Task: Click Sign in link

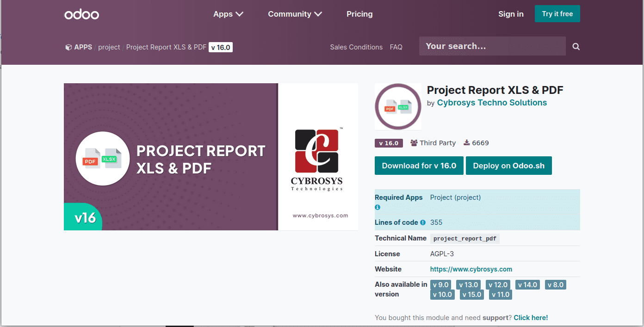Action: point(511,14)
